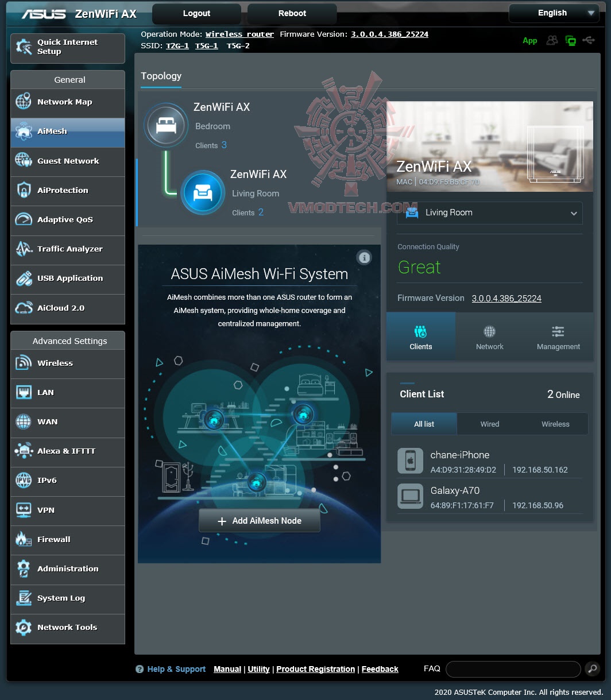Viewport: 611px width, 700px height.
Task: Click the Add AiMesh Node button
Action: click(260, 521)
